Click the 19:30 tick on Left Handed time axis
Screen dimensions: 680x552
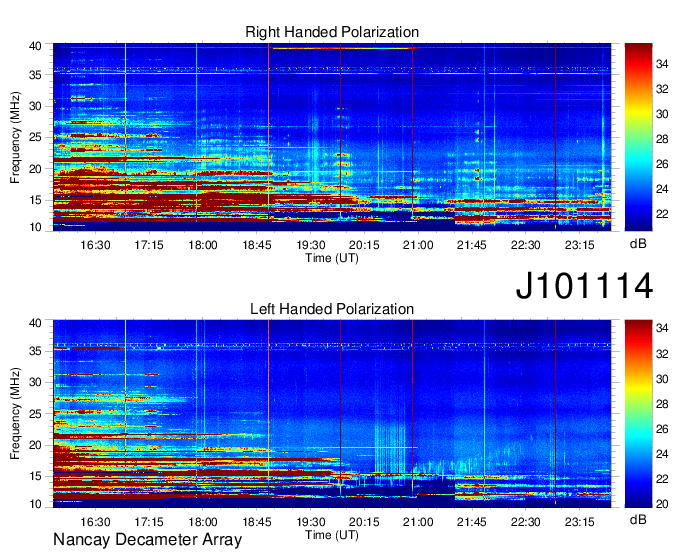coord(311,522)
